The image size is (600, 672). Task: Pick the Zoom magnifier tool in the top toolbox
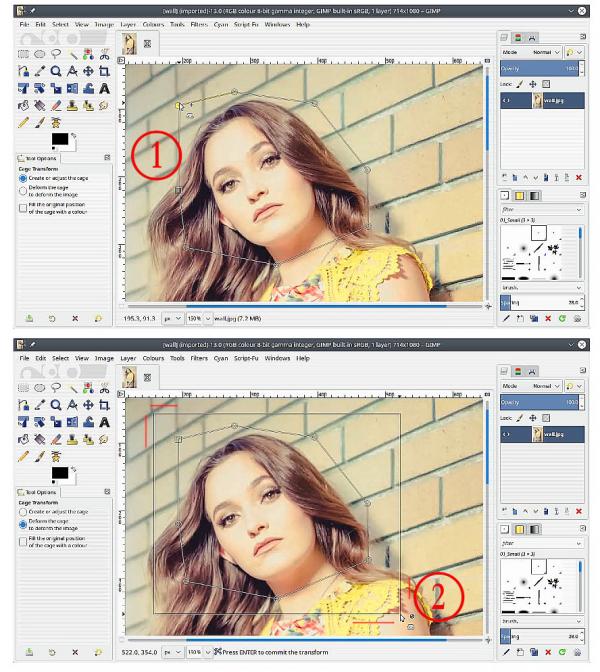(x=56, y=71)
